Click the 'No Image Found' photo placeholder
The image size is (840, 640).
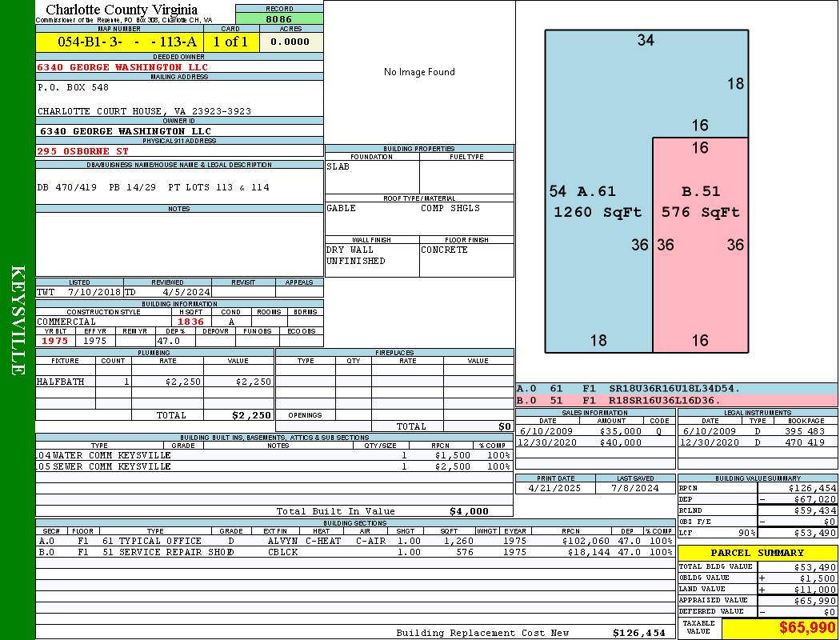coord(419,72)
